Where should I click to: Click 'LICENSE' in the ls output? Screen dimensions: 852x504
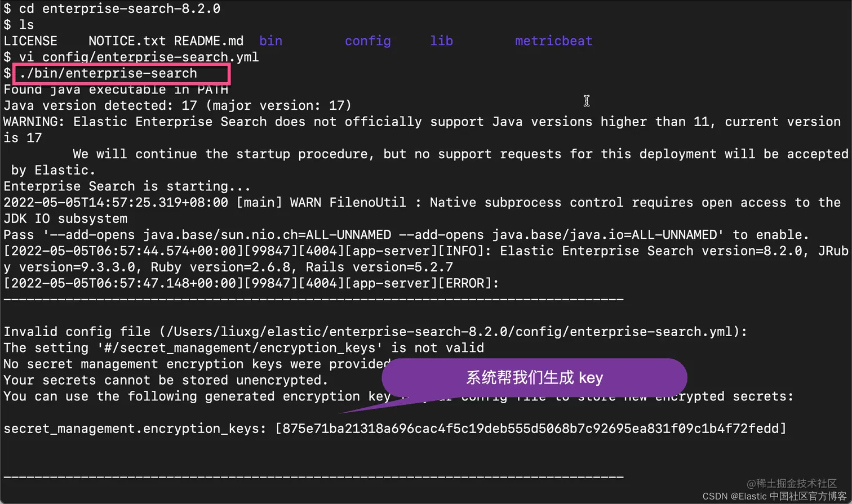[30, 41]
